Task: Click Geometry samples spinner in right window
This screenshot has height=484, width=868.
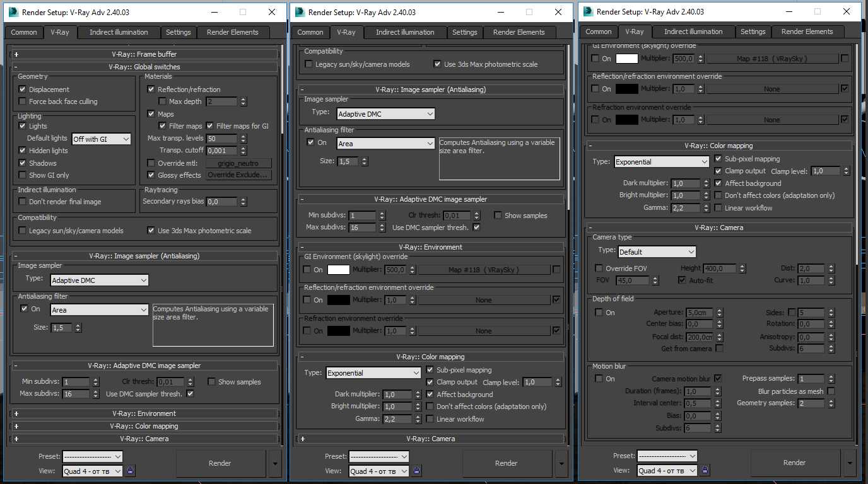Action: 831,403
